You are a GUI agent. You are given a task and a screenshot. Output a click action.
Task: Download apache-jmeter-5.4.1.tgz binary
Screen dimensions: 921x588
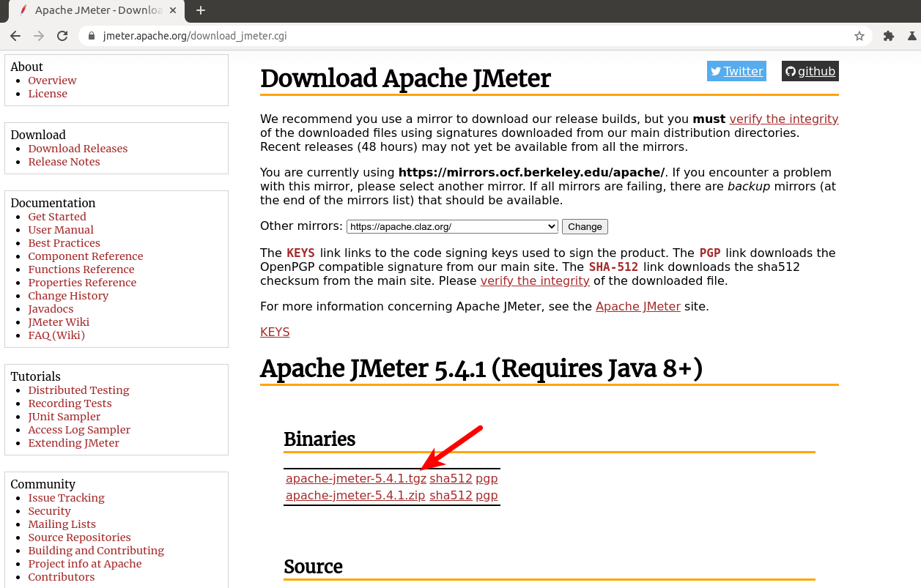pyautogui.click(x=355, y=479)
